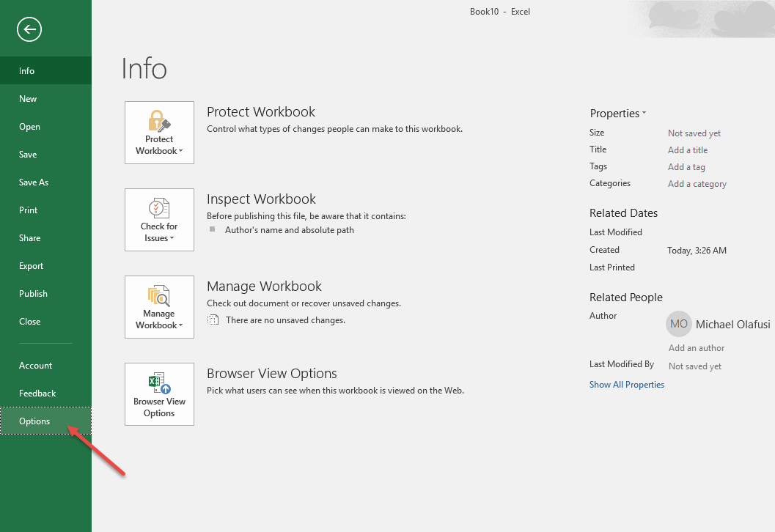Open Excel Options from the sidebar
The image size is (775, 532).
(45, 421)
